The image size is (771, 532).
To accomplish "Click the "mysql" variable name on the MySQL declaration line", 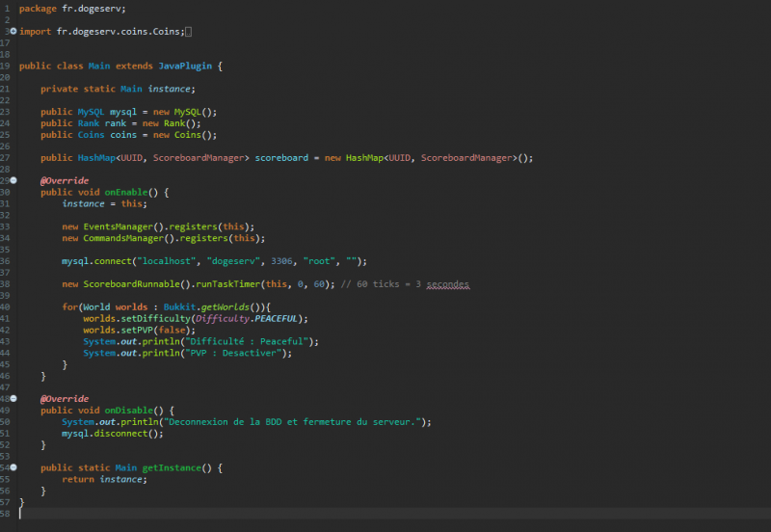I will tap(123, 112).
